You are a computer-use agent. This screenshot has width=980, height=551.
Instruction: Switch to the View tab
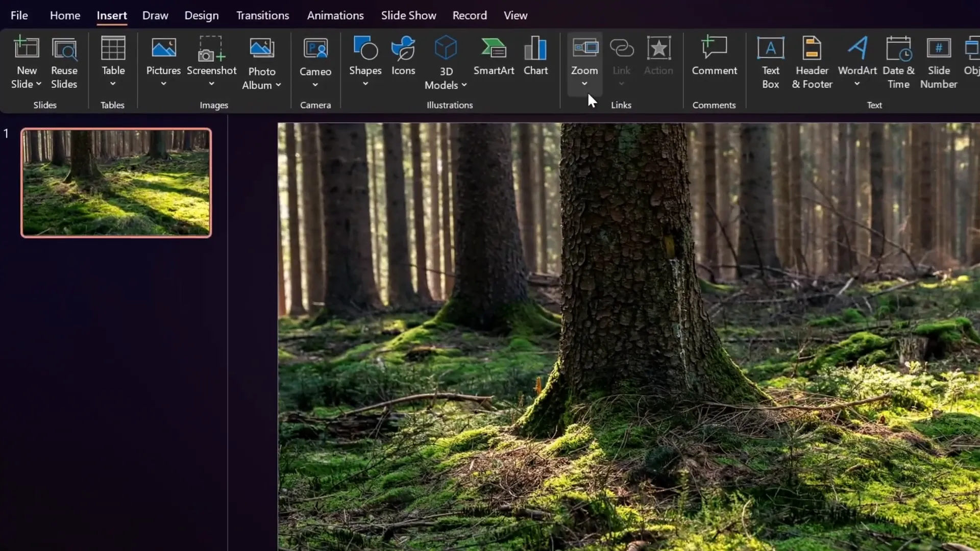[516, 15]
